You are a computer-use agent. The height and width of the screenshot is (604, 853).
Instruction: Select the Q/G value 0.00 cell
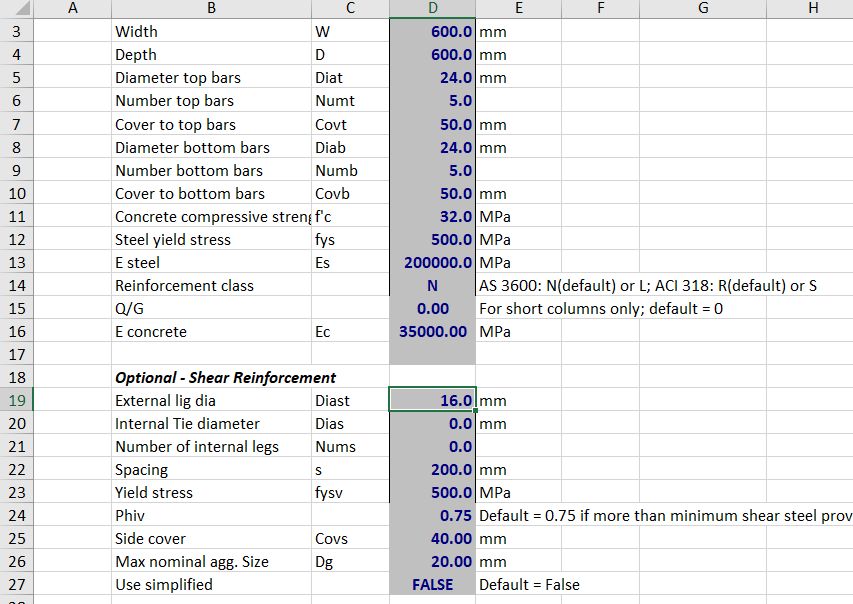pyautogui.click(x=432, y=309)
